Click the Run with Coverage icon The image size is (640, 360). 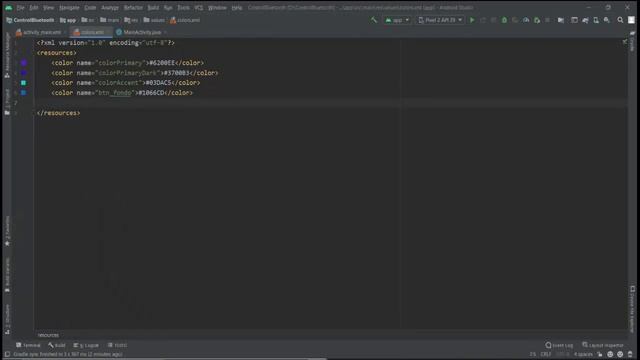[x=515, y=20]
